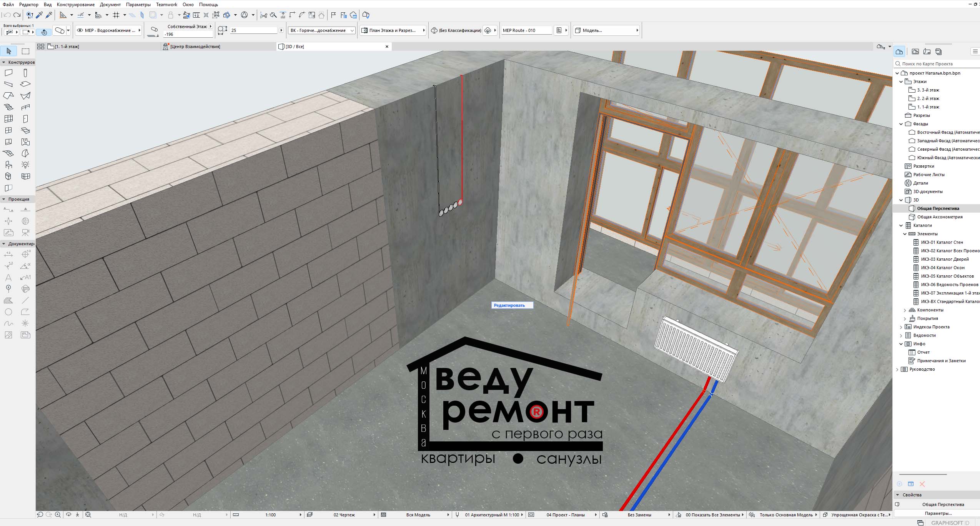The height and width of the screenshot is (526, 980).
Task: Select the Circle tool
Action: click(x=8, y=312)
